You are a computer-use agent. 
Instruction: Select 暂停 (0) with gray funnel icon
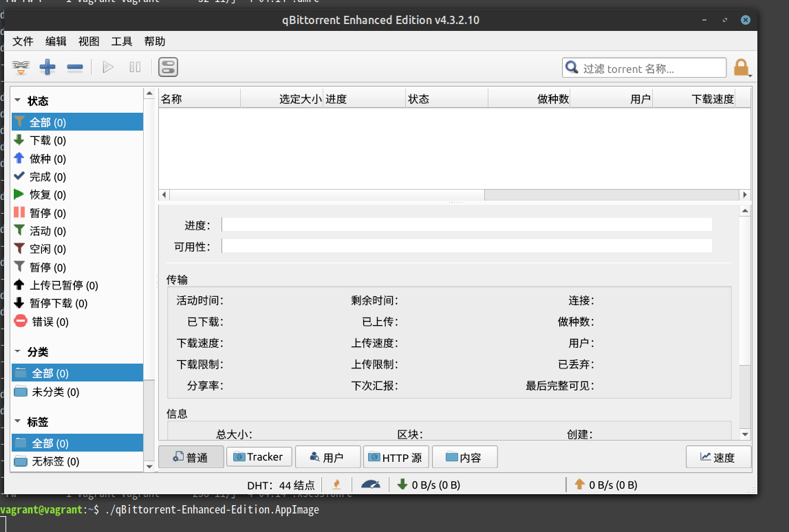coord(78,267)
